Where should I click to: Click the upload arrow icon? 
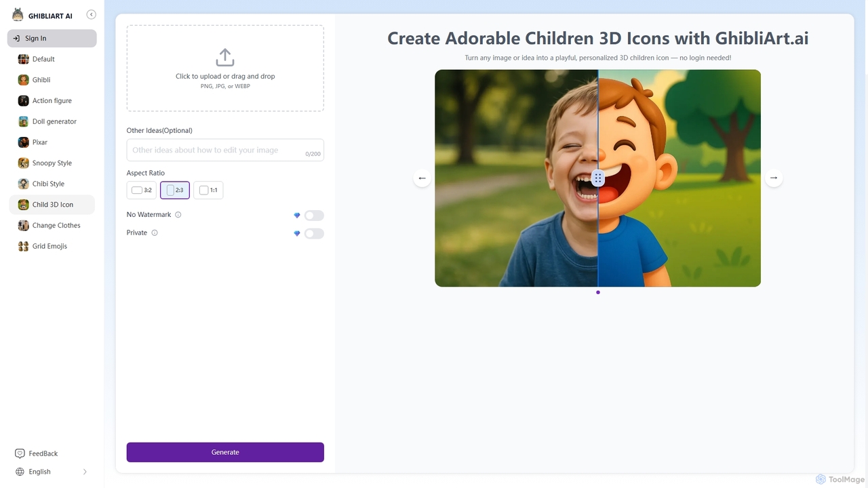coord(225,58)
